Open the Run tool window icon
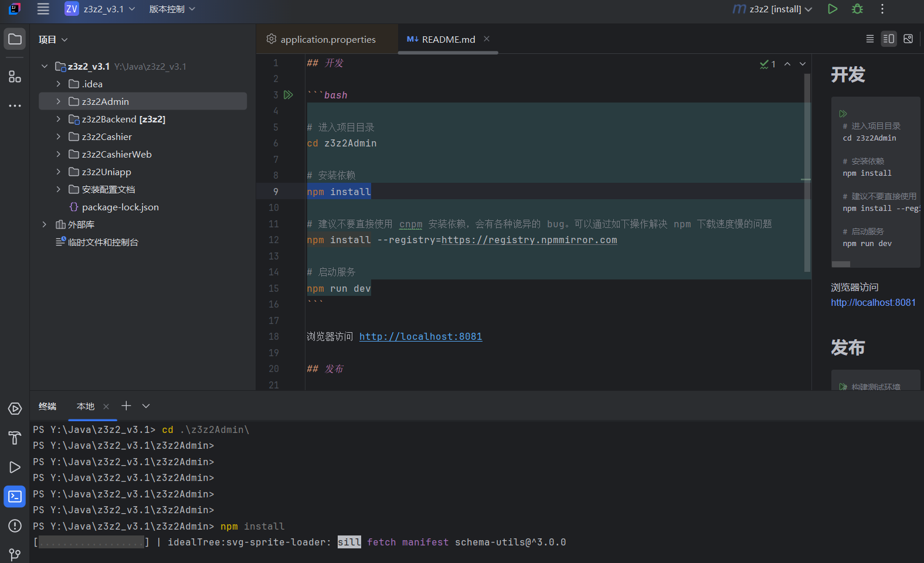This screenshot has width=924, height=563. 15,468
